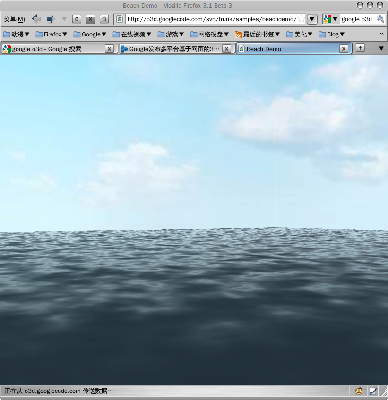This screenshot has height=400, width=388.
Task: Open the Firefox bookmarks folder
Action: pyautogui.click(x=51, y=34)
